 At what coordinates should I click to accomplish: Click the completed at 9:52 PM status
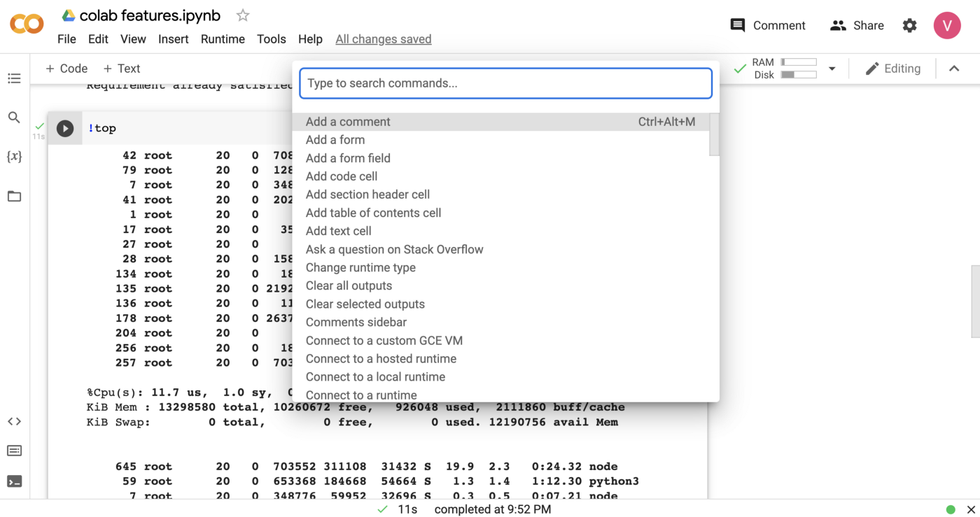pos(493,509)
